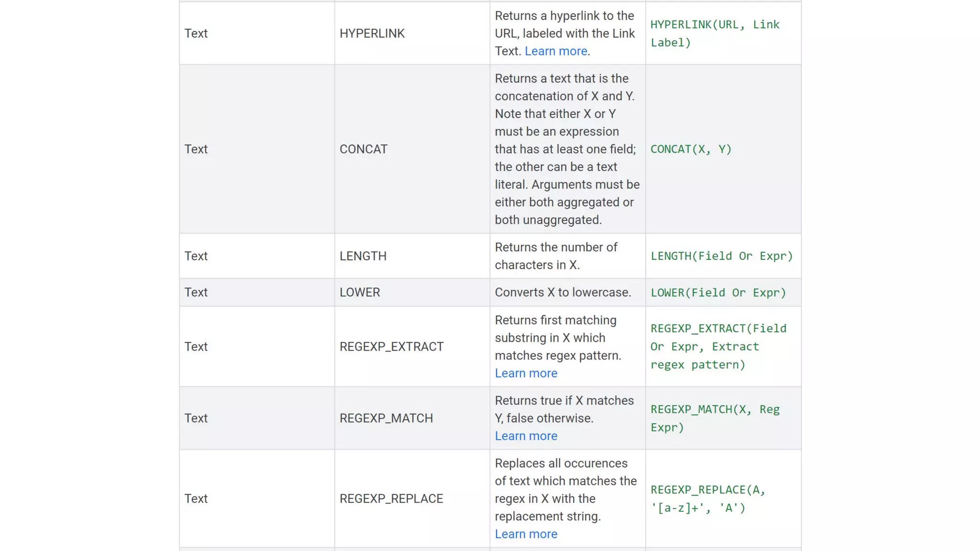Click the CONCAT function name cell
This screenshot has height=551, width=980.
363,149
